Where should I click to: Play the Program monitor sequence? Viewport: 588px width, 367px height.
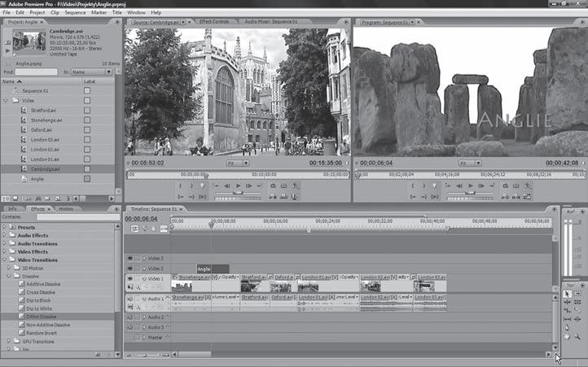pos(470,186)
